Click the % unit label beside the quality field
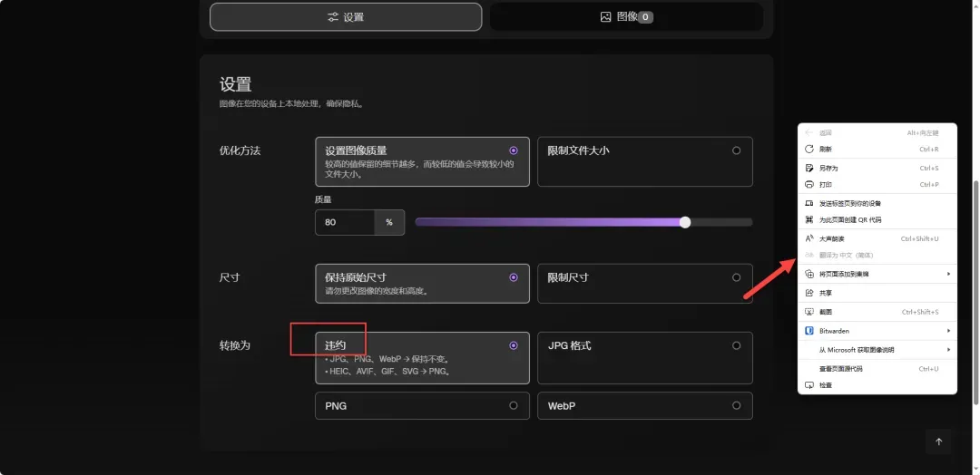Viewport: 980px width, 475px height. [x=389, y=222]
